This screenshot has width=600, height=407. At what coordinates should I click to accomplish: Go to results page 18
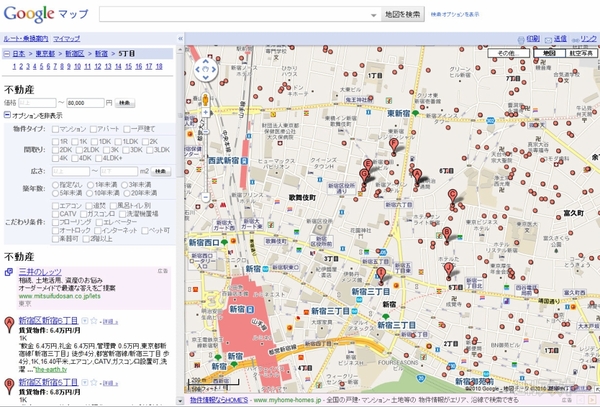pyautogui.click(x=159, y=67)
